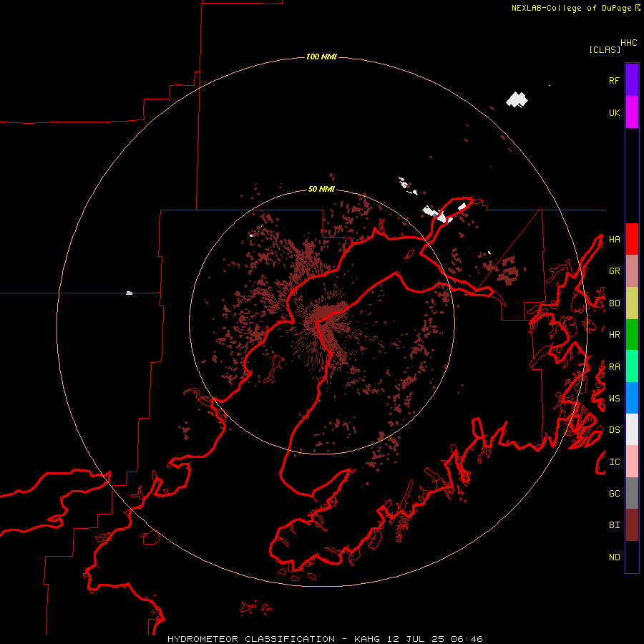
Task: Click the 'HYDROMETEOR CLASSIFICATION' title text
Action: click(x=251, y=639)
